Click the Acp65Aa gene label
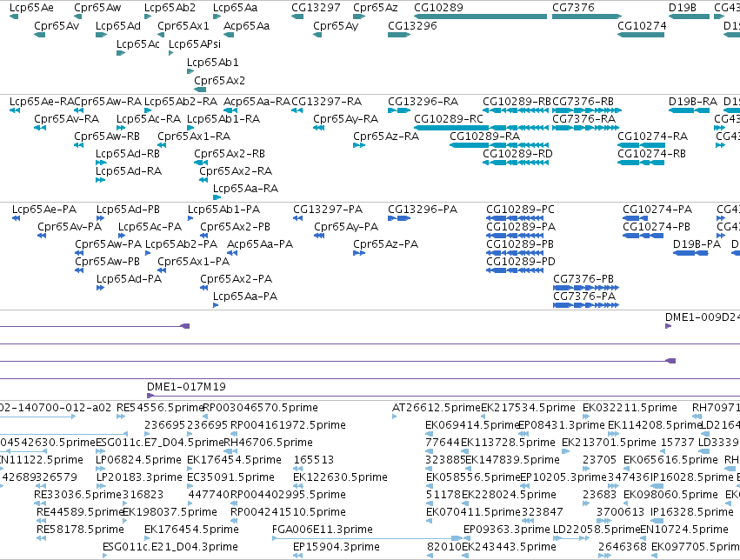The image size is (740, 560). click(x=246, y=26)
